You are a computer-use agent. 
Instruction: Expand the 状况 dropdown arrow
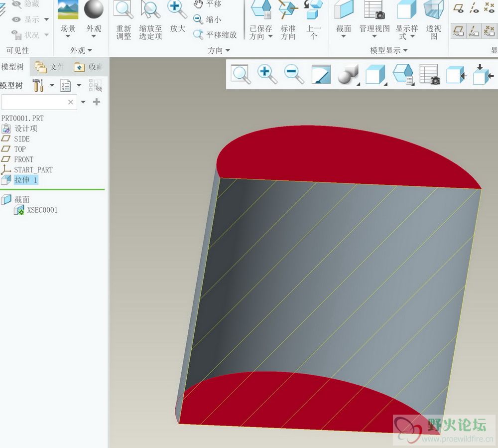point(46,34)
